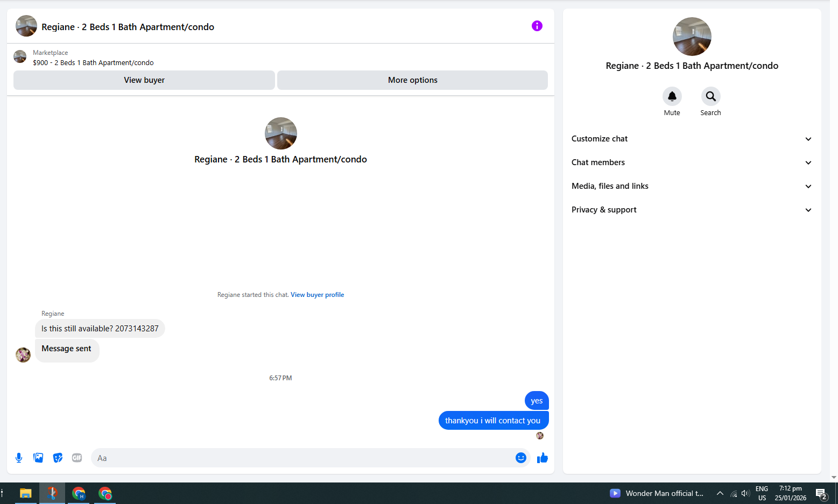Click the 'Message sent' bubble
838x504 pixels.
[67, 350]
